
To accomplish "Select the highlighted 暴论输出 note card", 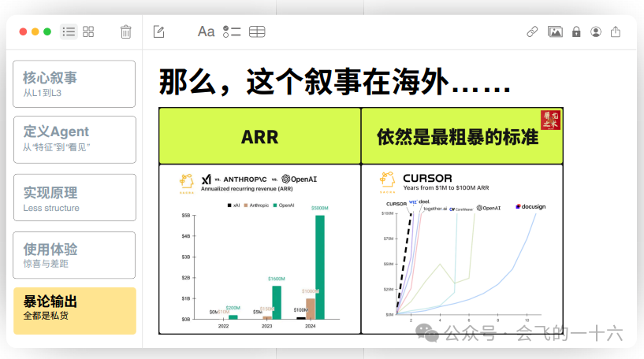I will [x=75, y=311].
